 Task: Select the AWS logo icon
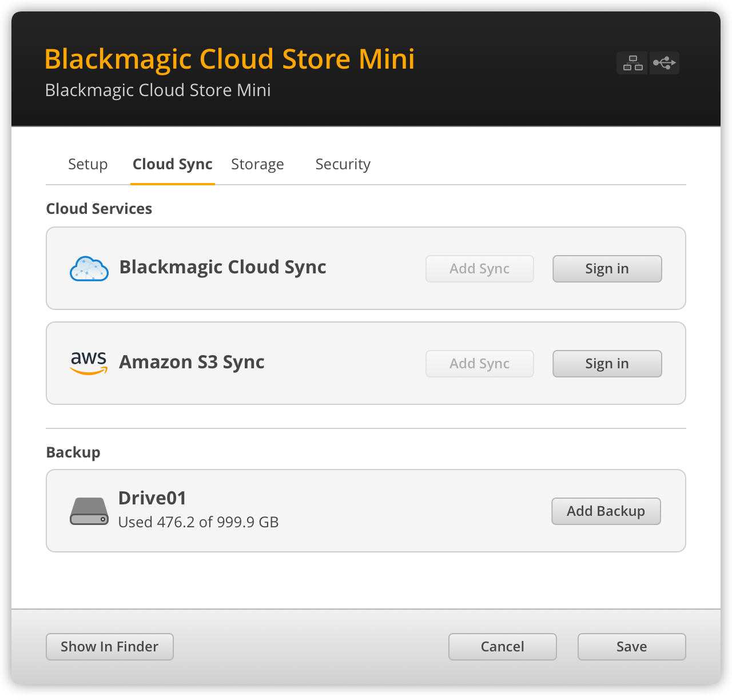click(89, 363)
